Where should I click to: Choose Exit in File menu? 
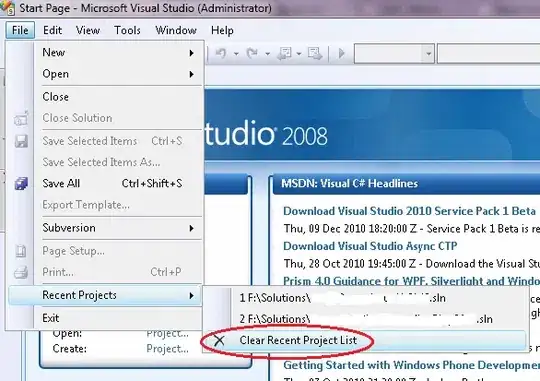118,318
